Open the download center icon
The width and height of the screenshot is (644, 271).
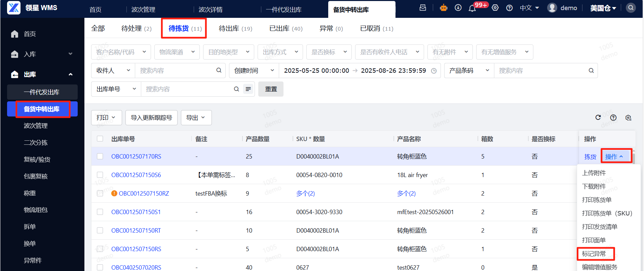click(x=458, y=8)
